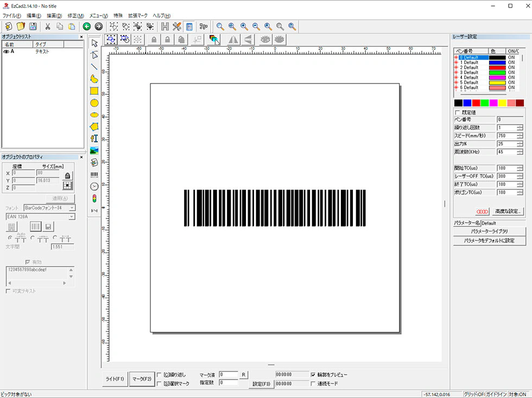Screen dimensions: 532x398
Task: Click the 設定(F3) button
Action: coord(261,384)
